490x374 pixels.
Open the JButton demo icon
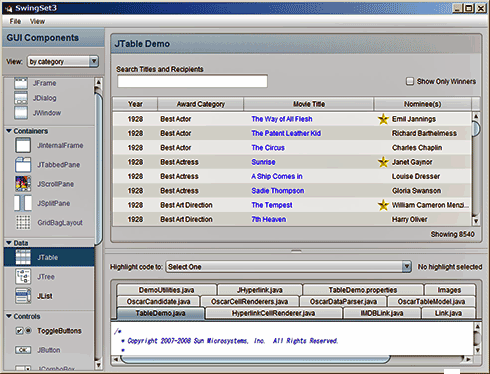(23, 350)
